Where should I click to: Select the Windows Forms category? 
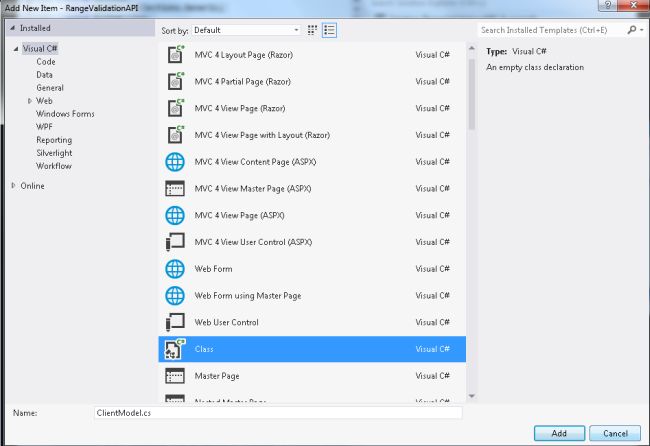(x=65, y=114)
